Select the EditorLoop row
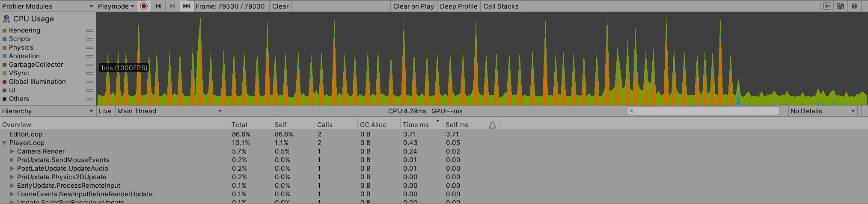 pyautogui.click(x=434, y=134)
